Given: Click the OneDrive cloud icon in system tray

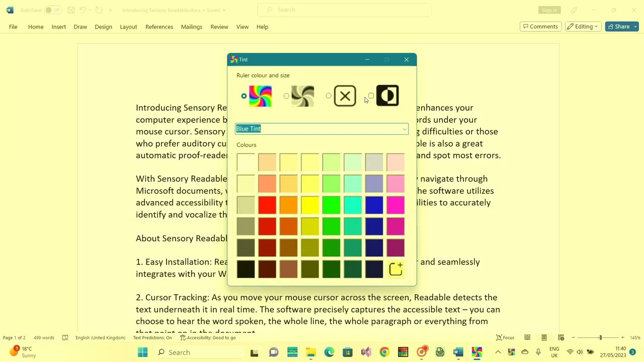Looking at the screenshot, I should point(525,352).
